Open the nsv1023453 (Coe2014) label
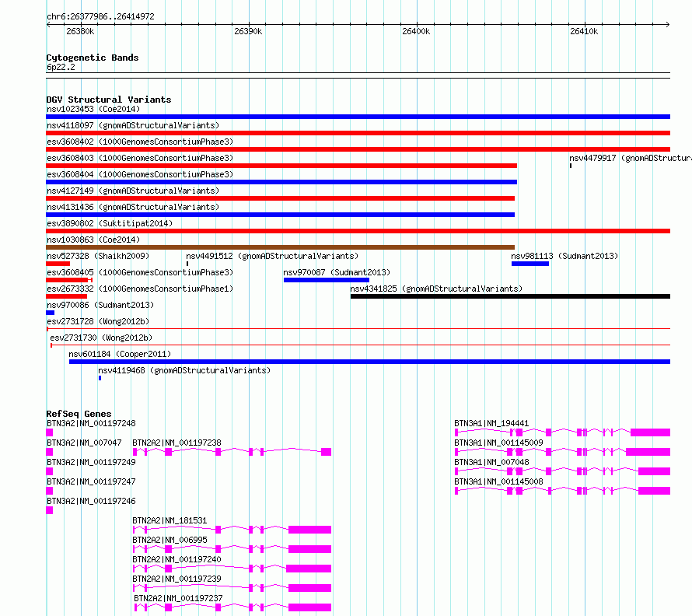The height and width of the screenshot is (616, 692). pyautogui.click(x=93, y=109)
